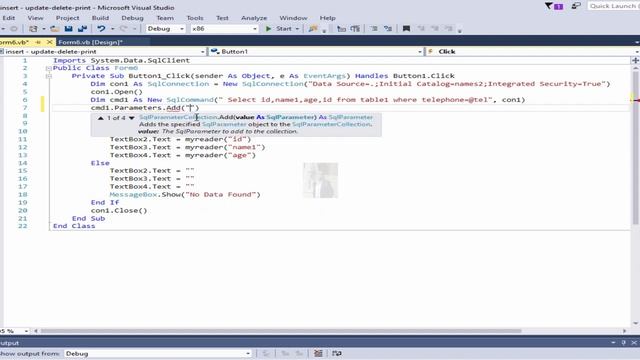Click the SqlCommand keyword on line 6
Image resolution: width=640 pixels, height=360 pixels.
coord(190,100)
